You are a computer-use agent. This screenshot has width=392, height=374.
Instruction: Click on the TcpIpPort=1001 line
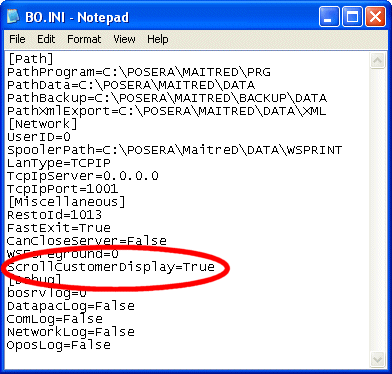(x=62, y=189)
